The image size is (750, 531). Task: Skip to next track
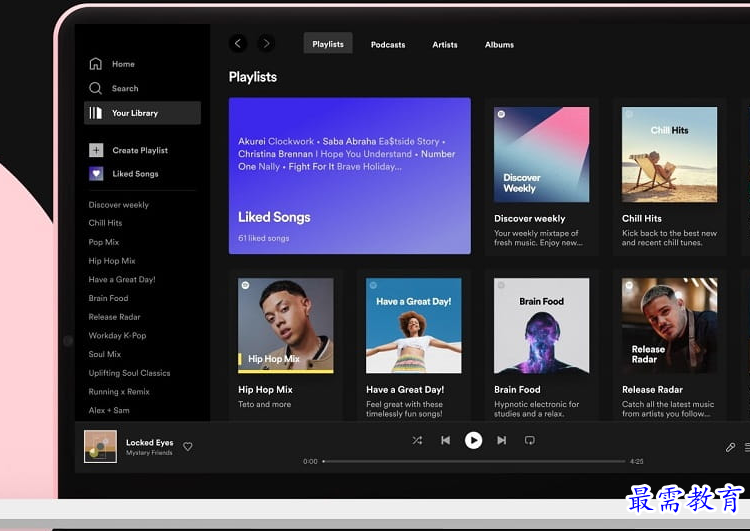501,440
